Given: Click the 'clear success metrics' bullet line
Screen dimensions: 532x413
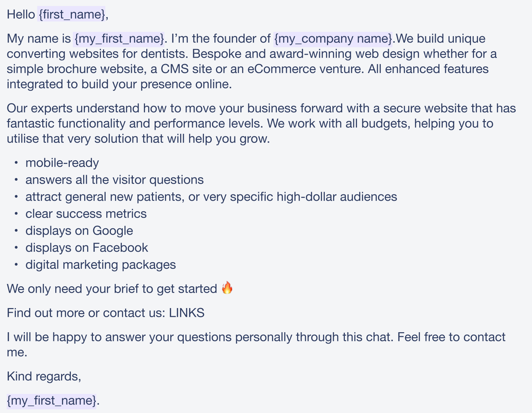Looking at the screenshot, I should click(x=86, y=214).
